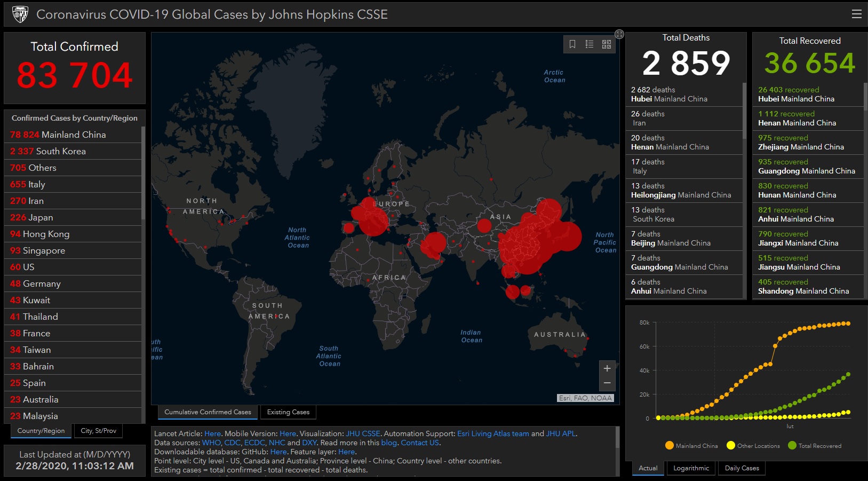Show the Daily Cases chart tab
This screenshot has width=868, height=481.
coord(742,468)
